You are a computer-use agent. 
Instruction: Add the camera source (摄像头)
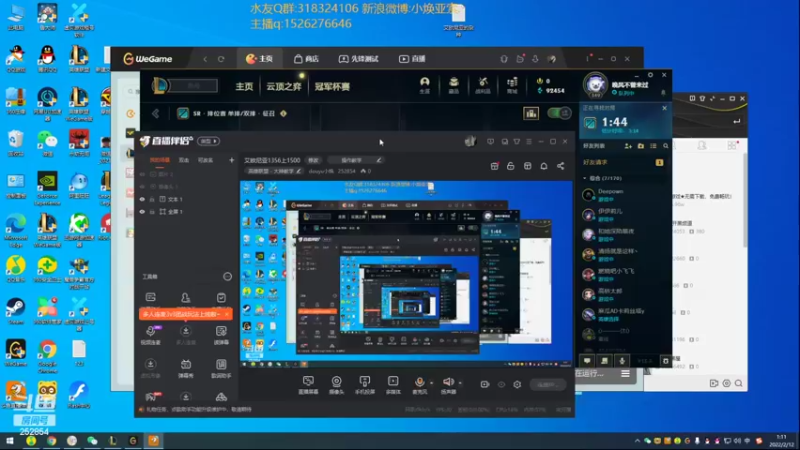click(336, 385)
